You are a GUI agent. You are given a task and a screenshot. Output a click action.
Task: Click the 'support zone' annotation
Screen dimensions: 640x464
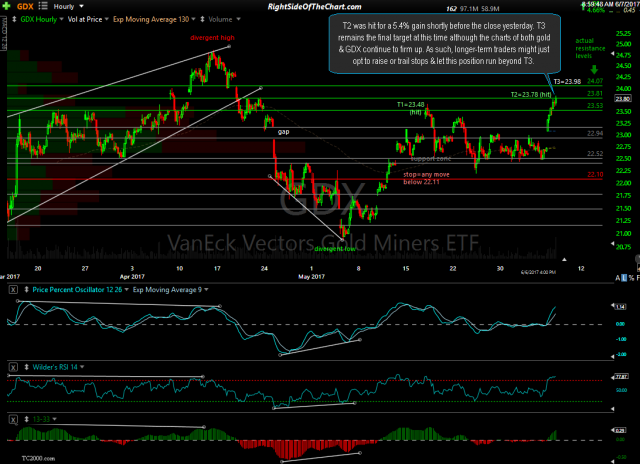431,158
